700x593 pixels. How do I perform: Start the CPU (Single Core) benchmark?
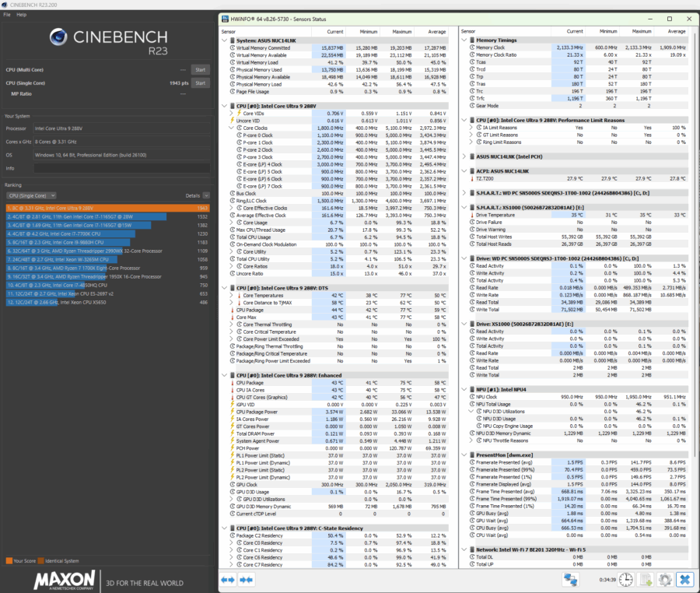201,83
